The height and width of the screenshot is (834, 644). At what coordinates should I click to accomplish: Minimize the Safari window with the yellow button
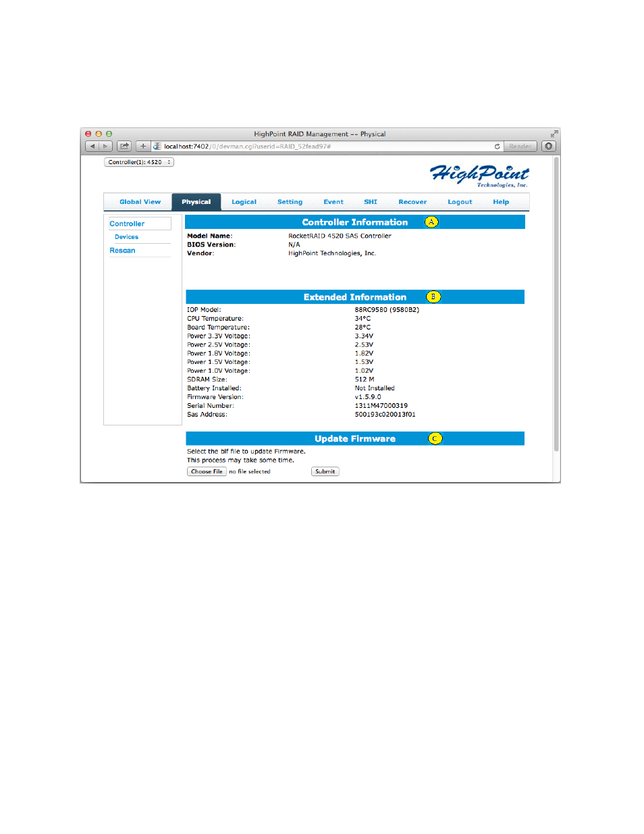coord(99,134)
